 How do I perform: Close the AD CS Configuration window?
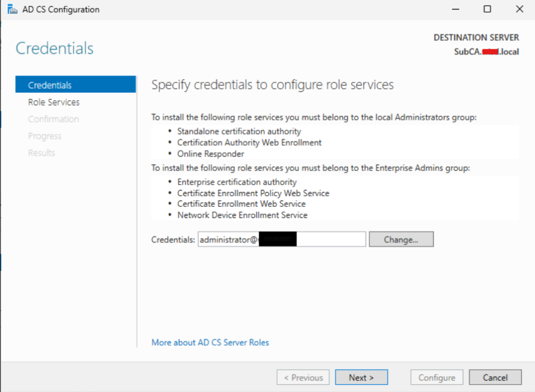coord(520,10)
